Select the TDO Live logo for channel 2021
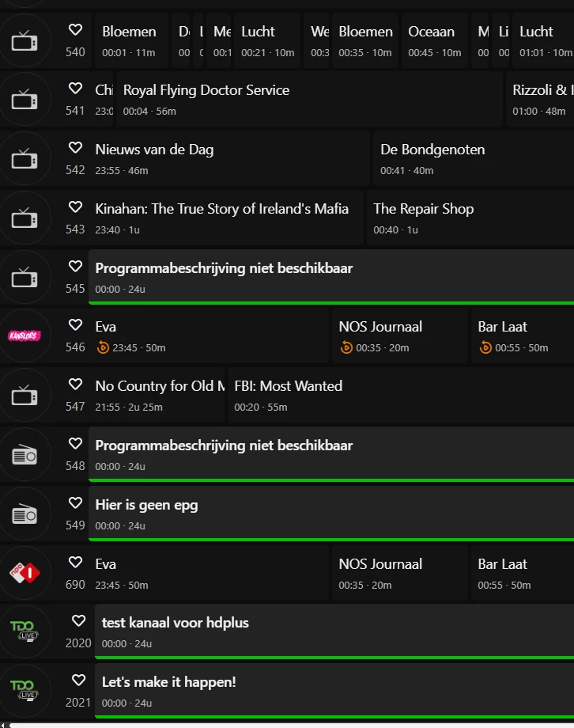This screenshot has height=728, width=574. click(x=25, y=690)
